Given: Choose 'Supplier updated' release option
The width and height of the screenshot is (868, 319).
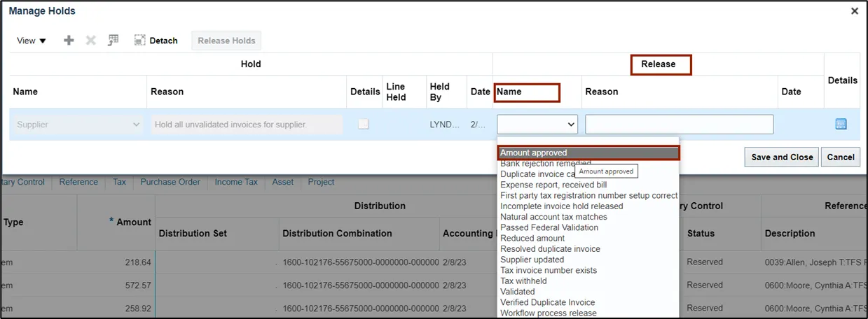Looking at the screenshot, I should pyautogui.click(x=532, y=260).
